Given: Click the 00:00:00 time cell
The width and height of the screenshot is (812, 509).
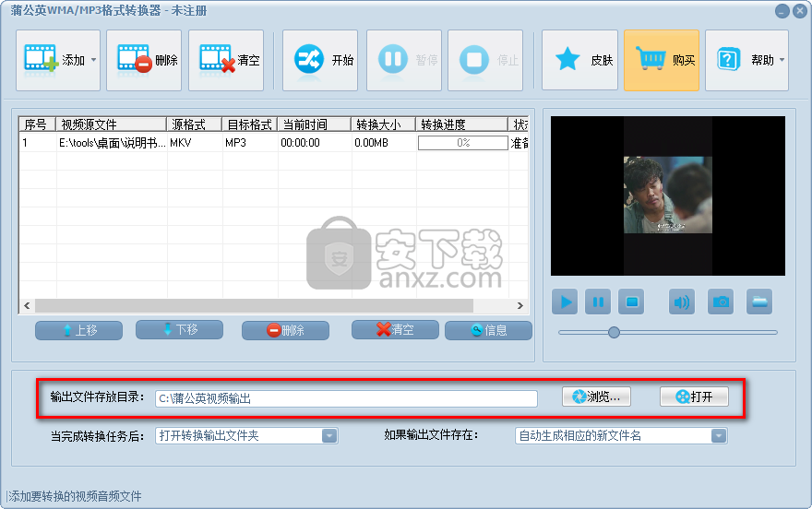Looking at the screenshot, I should [301, 143].
